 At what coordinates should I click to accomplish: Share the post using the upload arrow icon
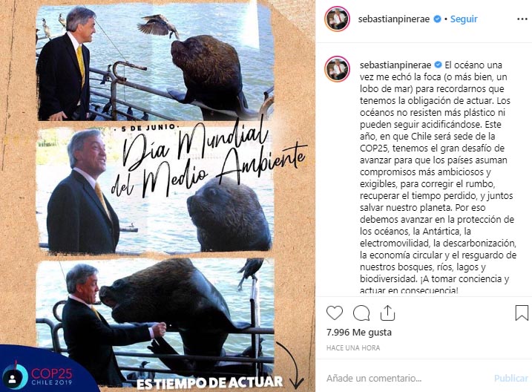(387, 313)
